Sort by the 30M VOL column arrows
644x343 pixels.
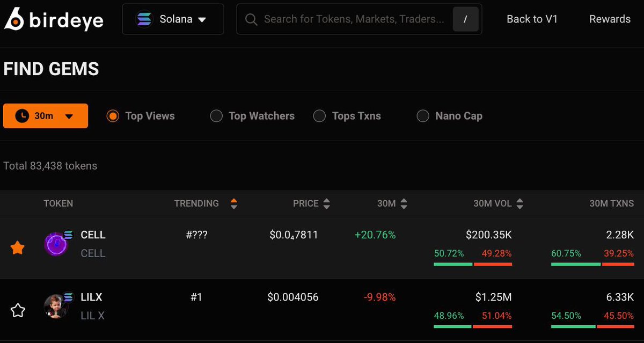point(519,203)
